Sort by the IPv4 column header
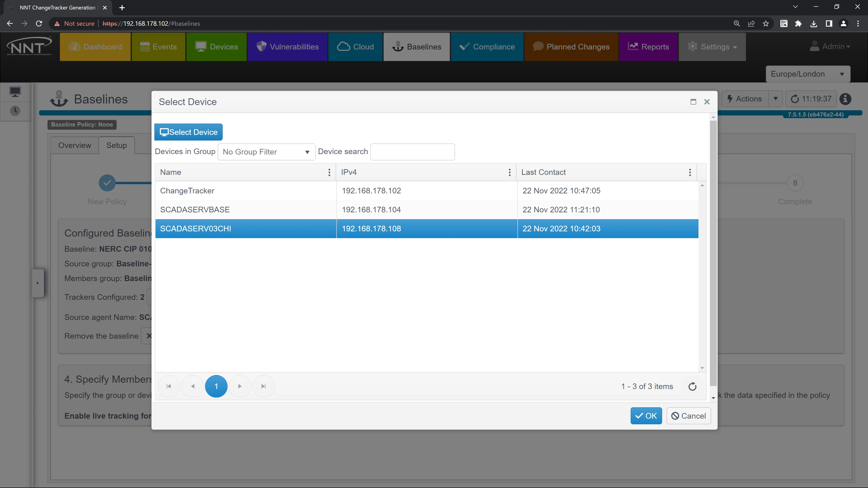This screenshot has width=868, height=488. 349,172
